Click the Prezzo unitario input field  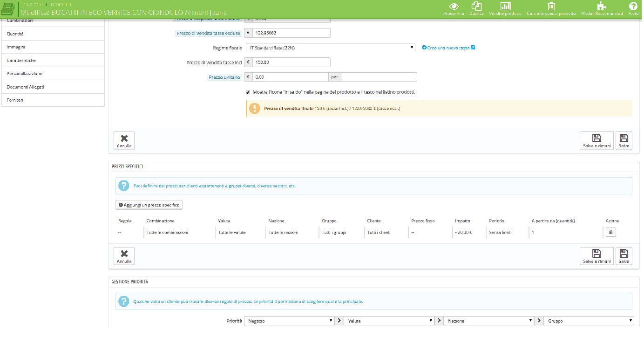[291, 77]
